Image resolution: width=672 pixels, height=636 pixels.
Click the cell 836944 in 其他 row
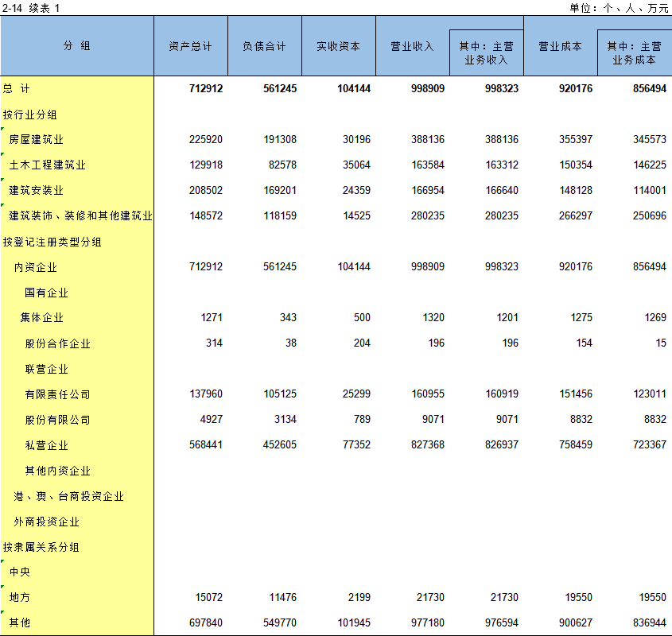tap(650, 622)
